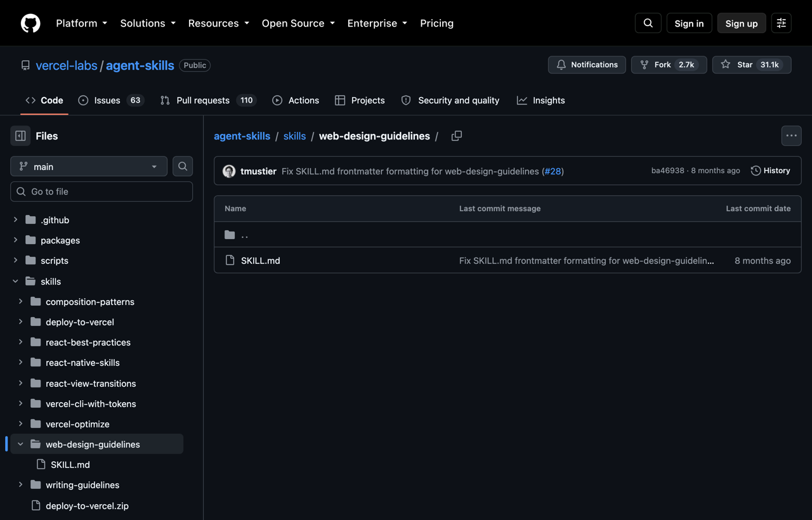Click the Sign in button
This screenshot has width=812, height=520.
(x=689, y=23)
